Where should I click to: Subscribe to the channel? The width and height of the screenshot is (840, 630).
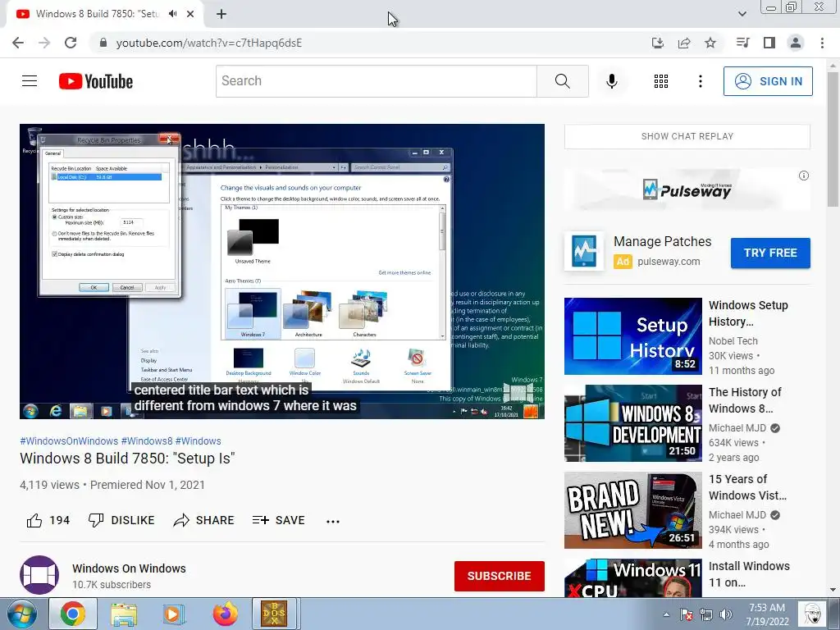point(500,576)
